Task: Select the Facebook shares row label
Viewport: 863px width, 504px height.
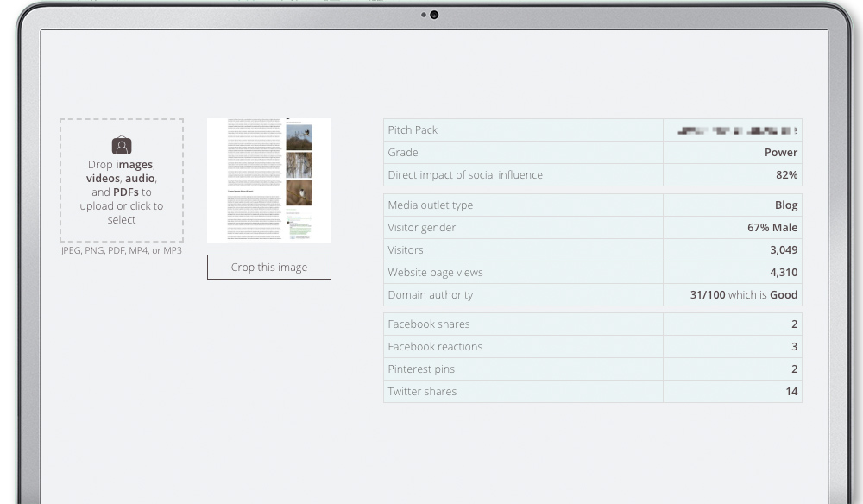Action: point(429,324)
